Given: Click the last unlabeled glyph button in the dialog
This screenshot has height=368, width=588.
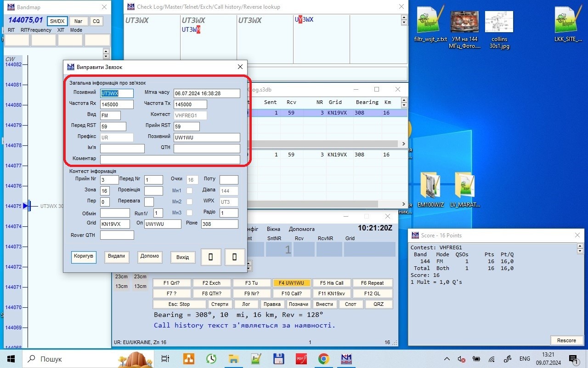Looking at the screenshot, I should click(x=235, y=257).
